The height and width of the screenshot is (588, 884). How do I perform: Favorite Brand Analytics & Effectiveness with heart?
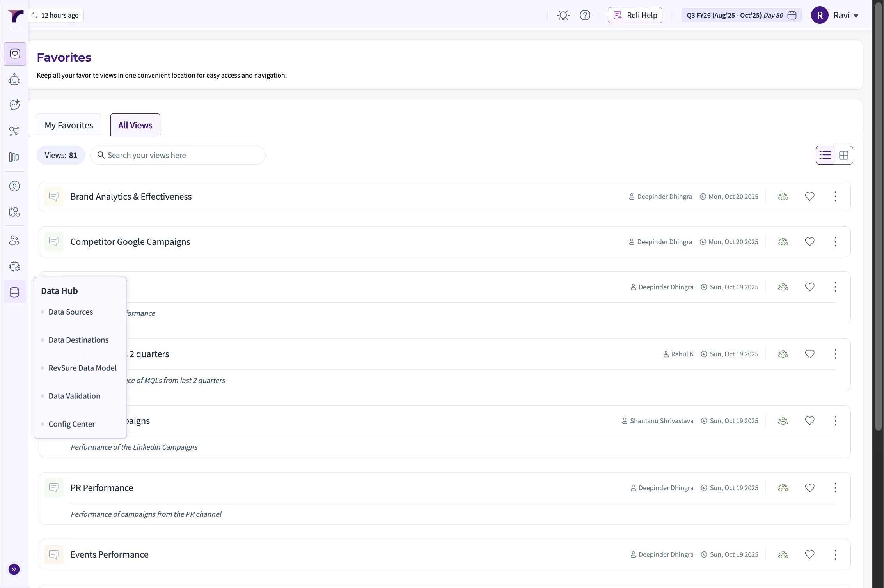tap(809, 197)
